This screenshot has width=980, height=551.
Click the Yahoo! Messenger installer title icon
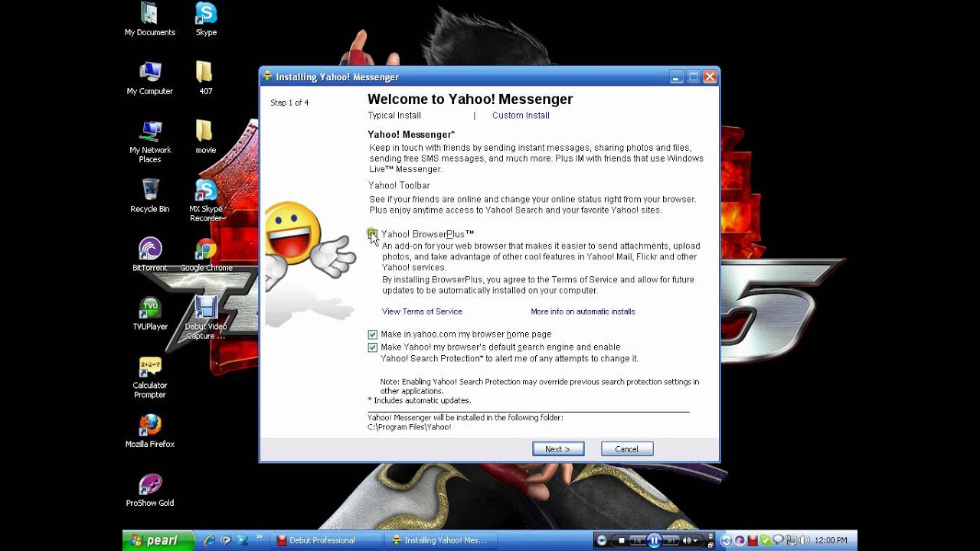coord(267,77)
